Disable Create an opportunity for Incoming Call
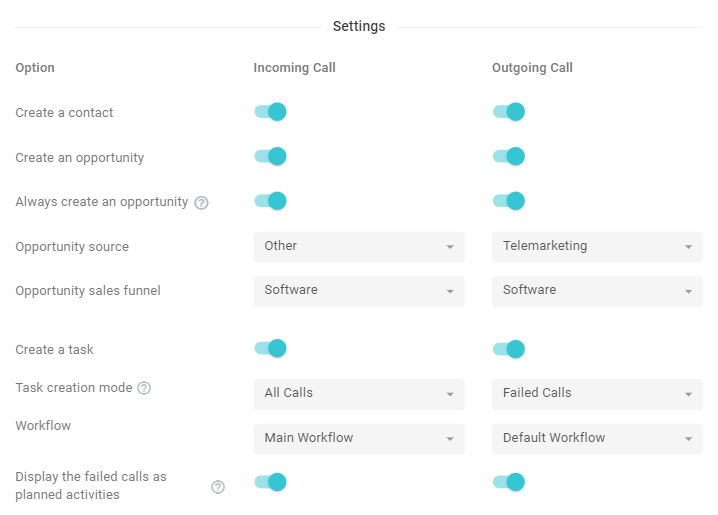Image resolution: width=718 pixels, height=515 pixels. (271, 156)
